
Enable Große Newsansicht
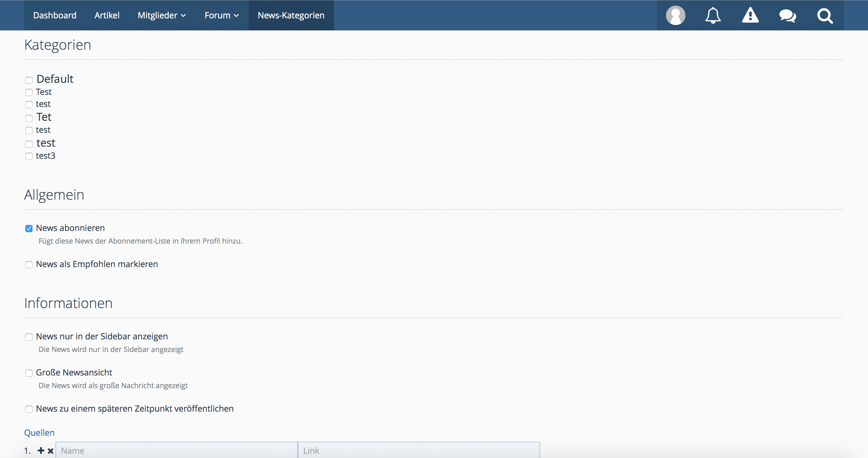click(x=29, y=373)
